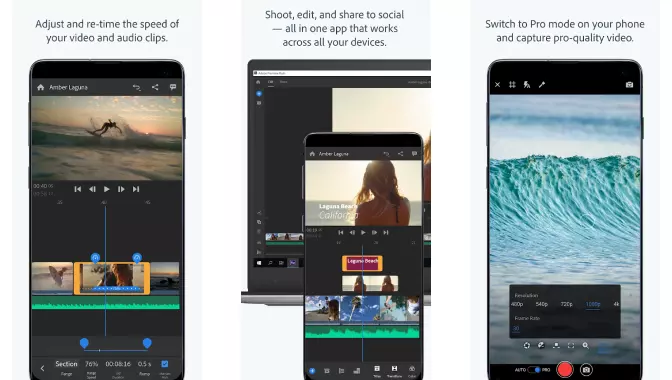Skip to previous clip in left phone player
This screenshot has width=672, height=380.
pyautogui.click(x=78, y=189)
